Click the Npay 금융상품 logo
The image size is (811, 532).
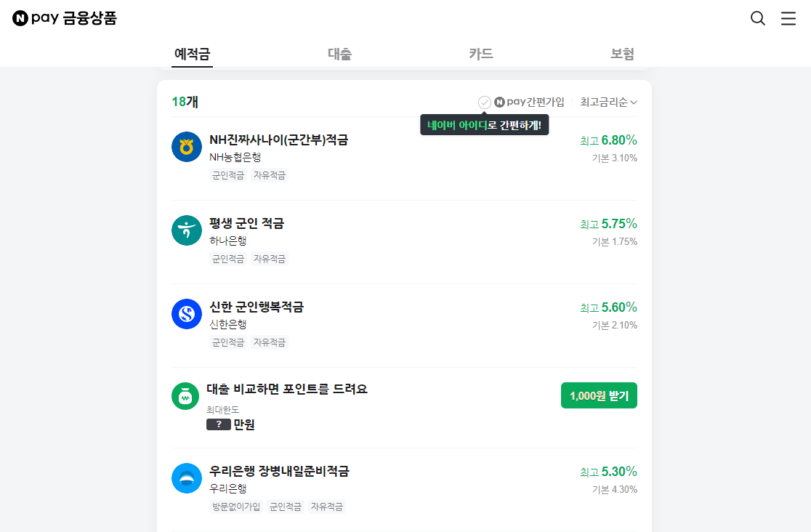coord(64,17)
